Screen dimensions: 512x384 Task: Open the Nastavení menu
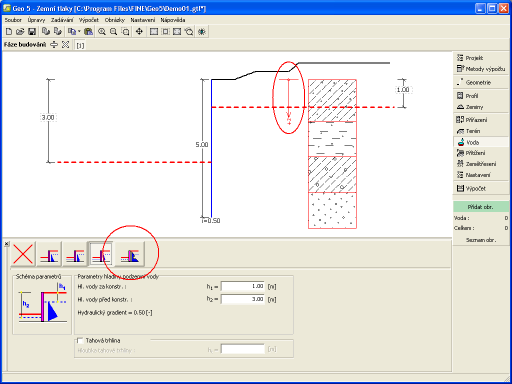(x=143, y=20)
